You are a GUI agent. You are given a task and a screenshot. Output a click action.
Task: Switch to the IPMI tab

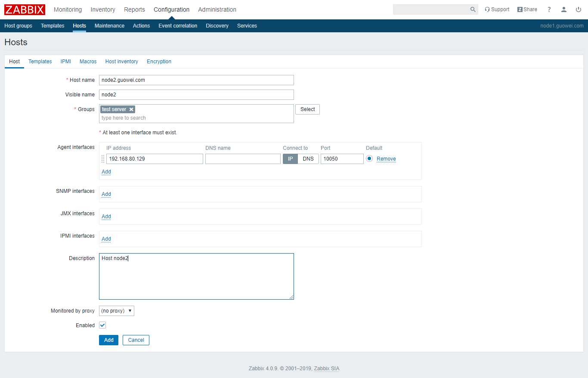66,62
